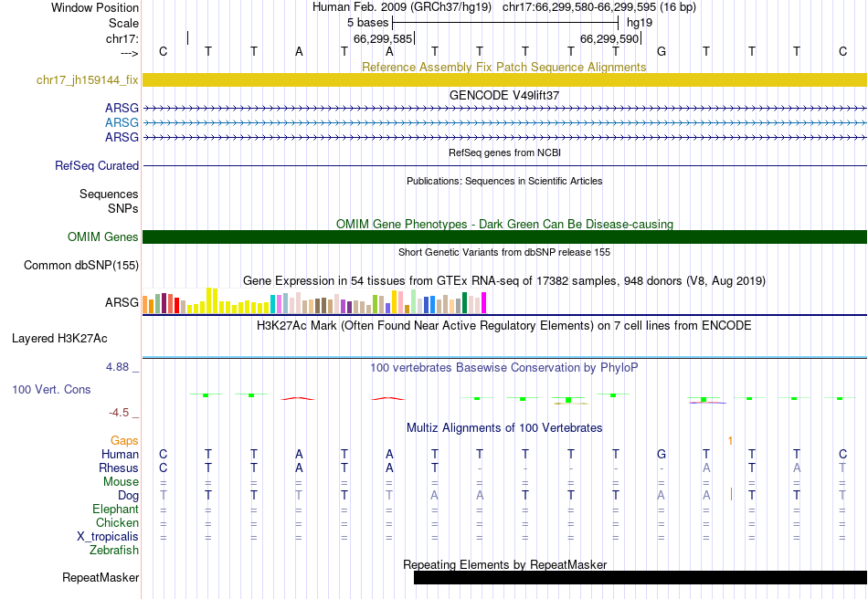Click the black RepeatMasker element bar
This screenshot has width=868, height=599.
pos(640,577)
